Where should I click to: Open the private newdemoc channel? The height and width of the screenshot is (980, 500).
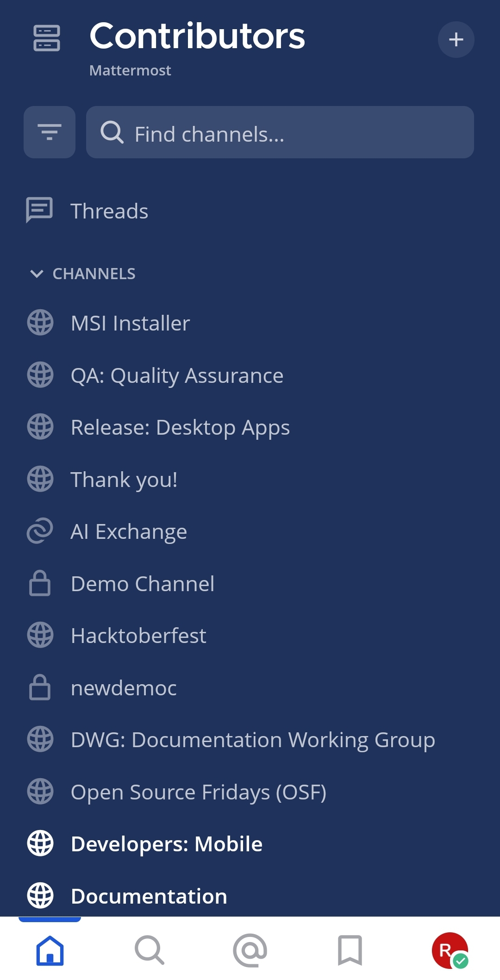124,688
